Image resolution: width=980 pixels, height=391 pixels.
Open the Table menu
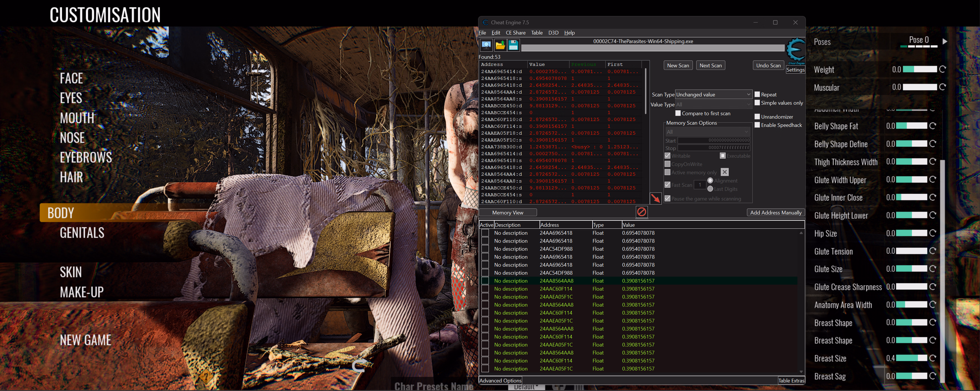pos(536,33)
